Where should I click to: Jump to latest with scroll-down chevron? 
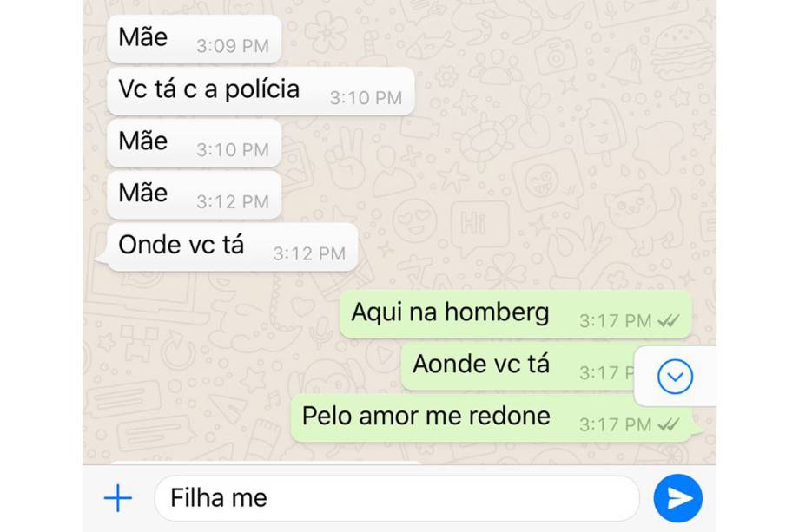[675, 377]
